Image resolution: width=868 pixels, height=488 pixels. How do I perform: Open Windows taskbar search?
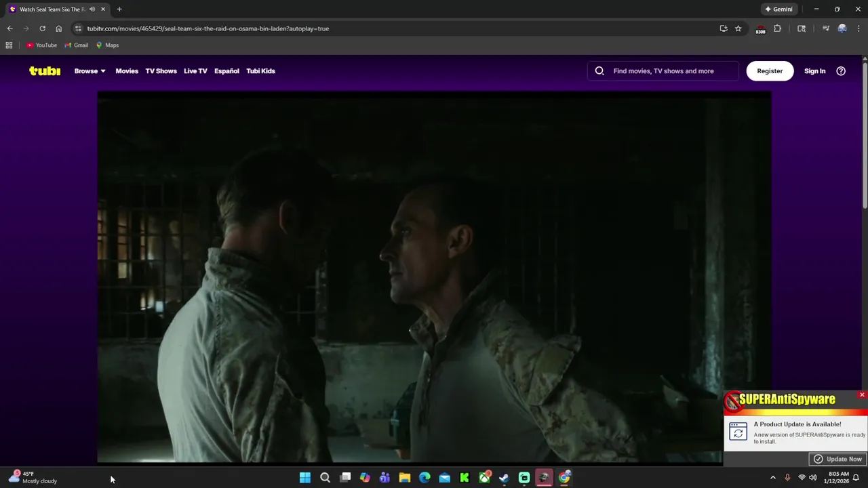click(325, 478)
